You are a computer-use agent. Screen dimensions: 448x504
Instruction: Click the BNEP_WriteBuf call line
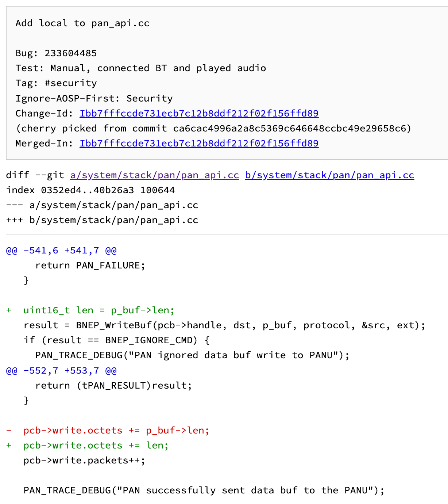[224, 325]
